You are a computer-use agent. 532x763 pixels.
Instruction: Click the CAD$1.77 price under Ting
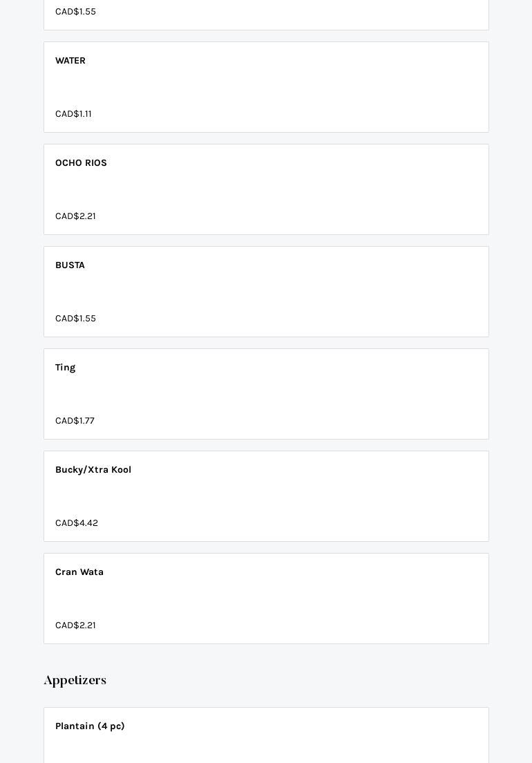click(75, 421)
